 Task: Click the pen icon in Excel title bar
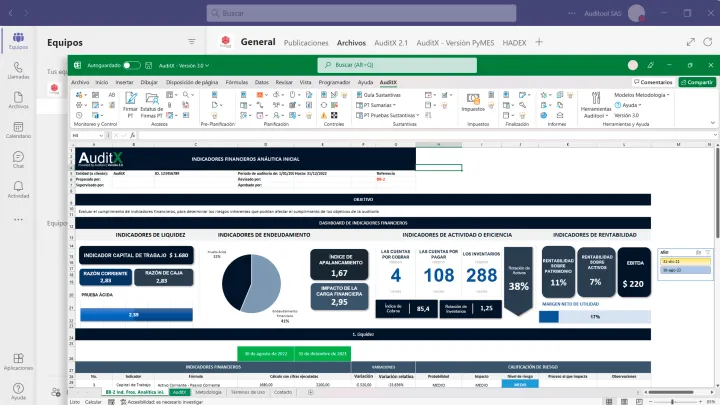(650, 65)
